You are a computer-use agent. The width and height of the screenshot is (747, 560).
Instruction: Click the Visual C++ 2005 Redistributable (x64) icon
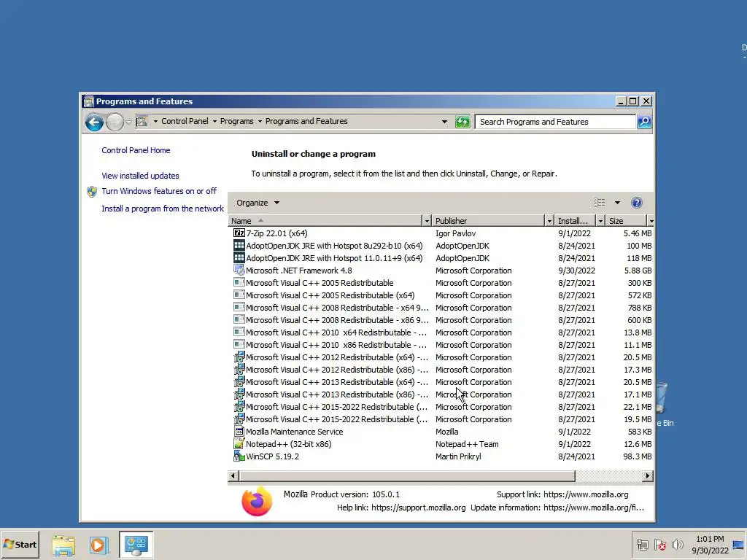pos(239,295)
